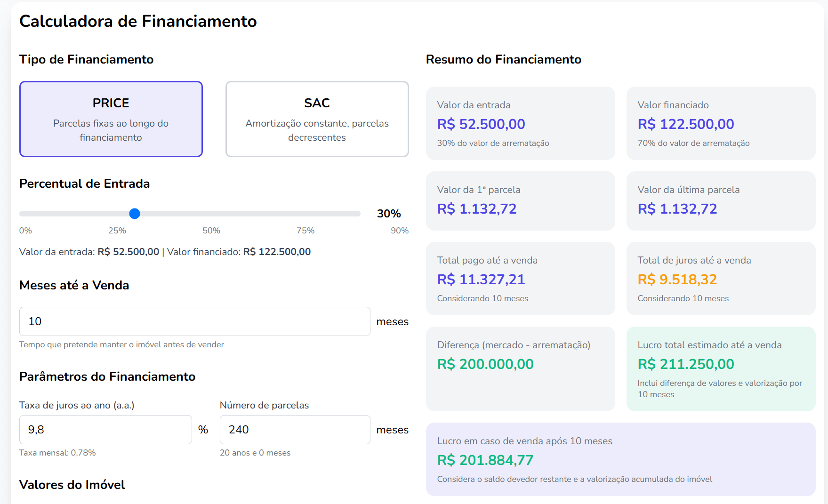Click the 50% mark under the slider
The height and width of the screenshot is (504, 828).
coord(211,231)
